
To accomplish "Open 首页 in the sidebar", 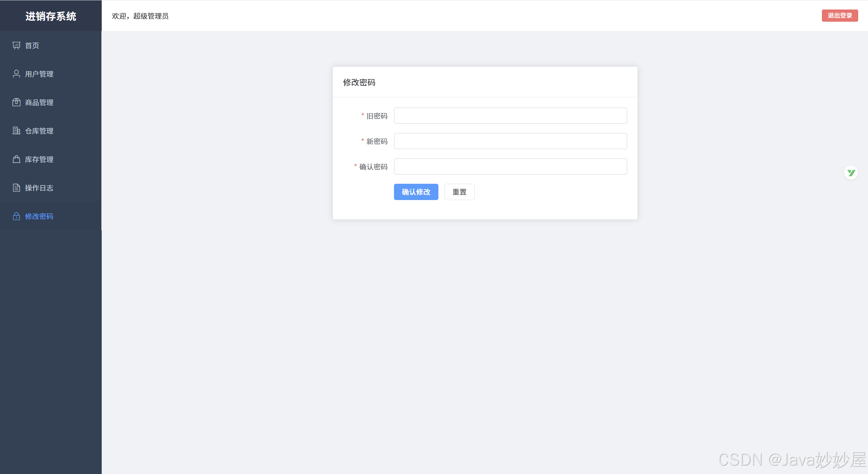I will 51,45.
